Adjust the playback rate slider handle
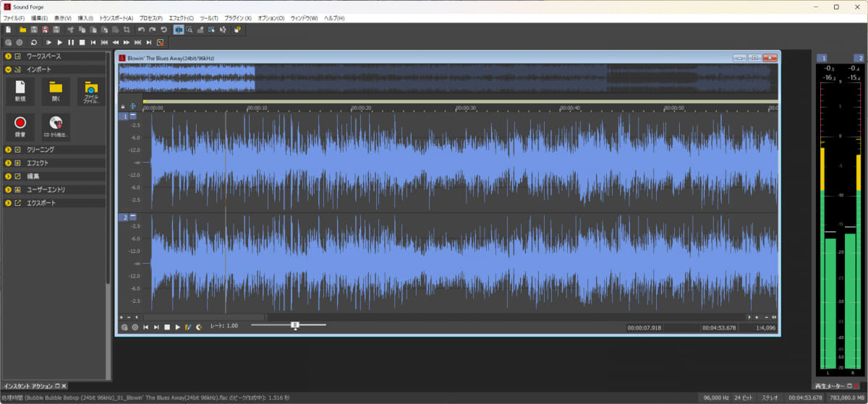868x404 pixels. 295,325
